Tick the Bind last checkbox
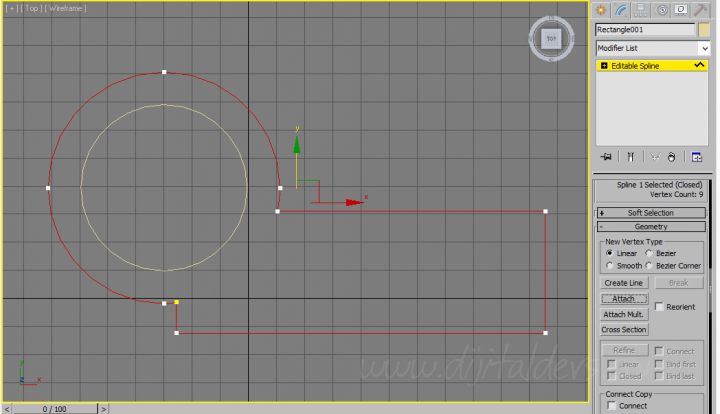The image size is (720, 414). pyautogui.click(x=659, y=376)
